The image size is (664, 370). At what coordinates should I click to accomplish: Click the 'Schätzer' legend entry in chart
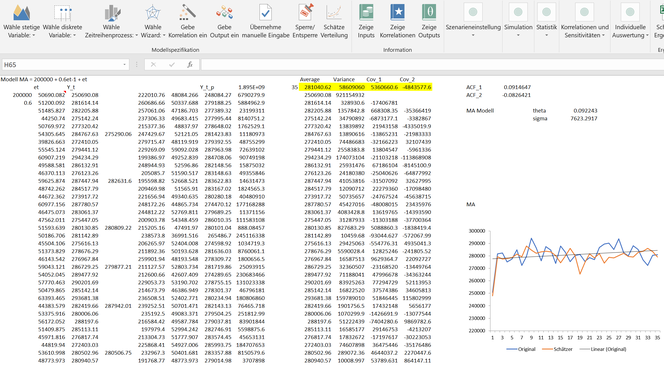click(557, 349)
